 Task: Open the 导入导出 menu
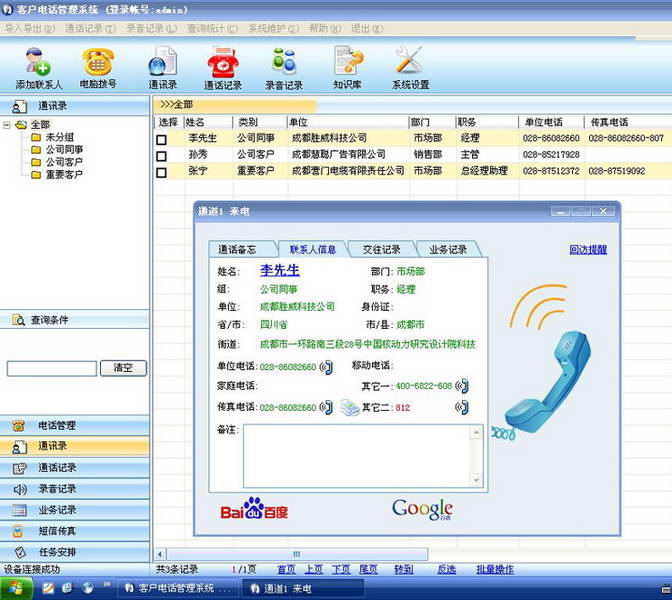click(x=30, y=29)
